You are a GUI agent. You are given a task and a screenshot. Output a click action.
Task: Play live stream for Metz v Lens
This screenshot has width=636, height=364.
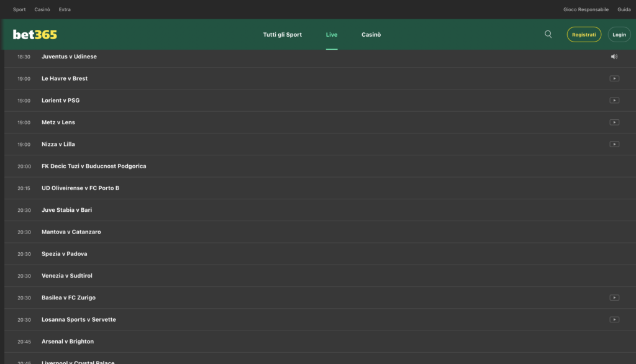(x=614, y=122)
